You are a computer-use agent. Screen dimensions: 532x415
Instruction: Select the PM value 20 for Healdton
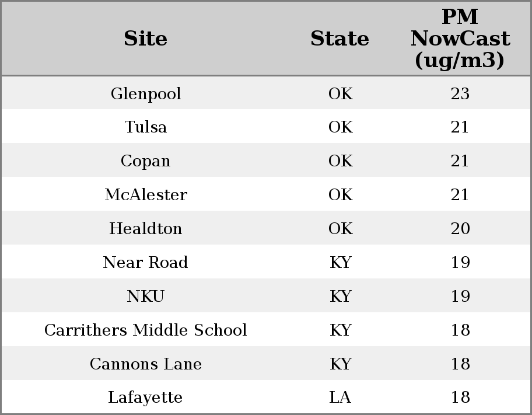click(460, 229)
